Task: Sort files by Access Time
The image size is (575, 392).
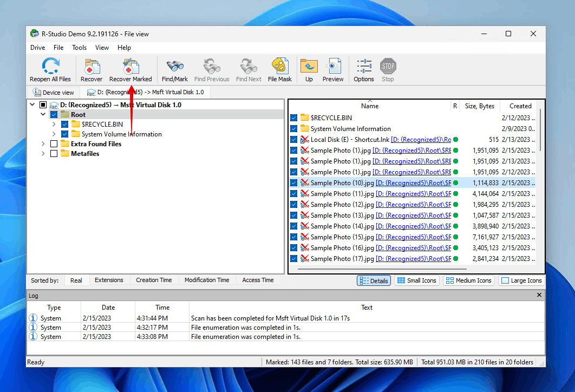Action: [x=258, y=280]
